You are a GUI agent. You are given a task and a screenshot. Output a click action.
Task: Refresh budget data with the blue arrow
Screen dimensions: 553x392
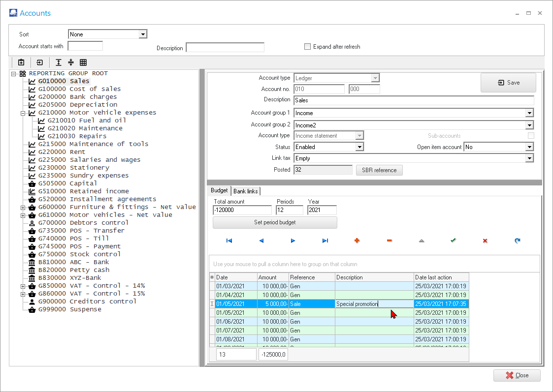[517, 241]
